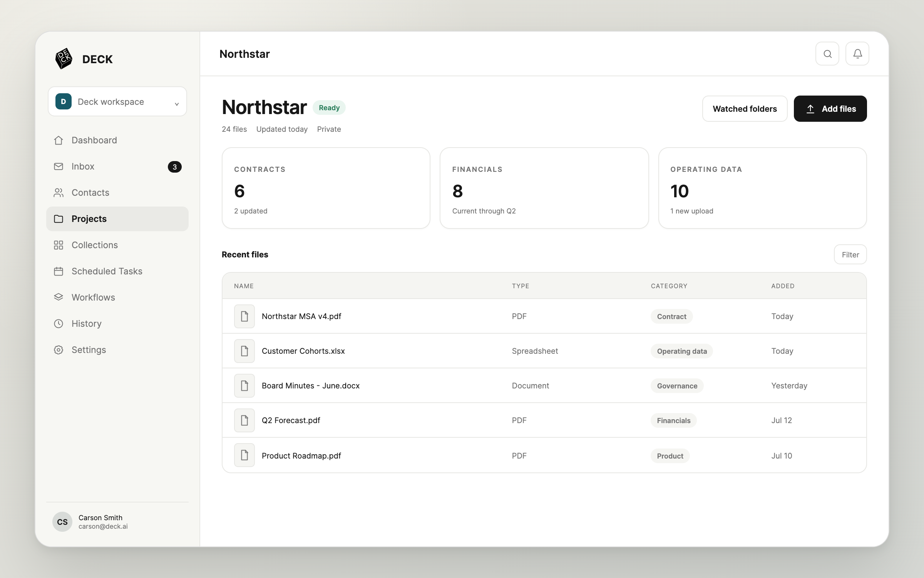Open notifications bell icon

coord(857,54)
